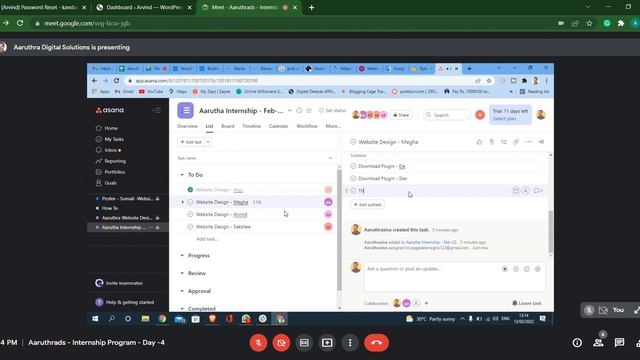Toggle the Approval section arrow
This screenshot has width=640, height=360.
[x=182, y=291]
